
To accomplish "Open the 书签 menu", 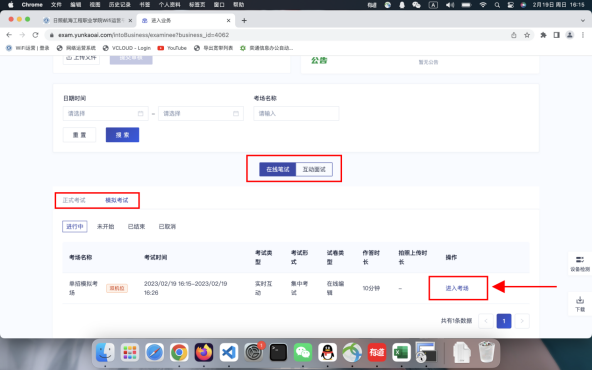I will point(145,5).
